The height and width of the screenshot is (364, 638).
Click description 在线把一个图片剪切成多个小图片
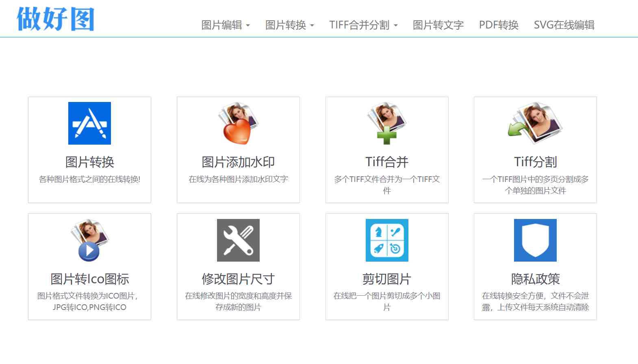coord(387,301)
